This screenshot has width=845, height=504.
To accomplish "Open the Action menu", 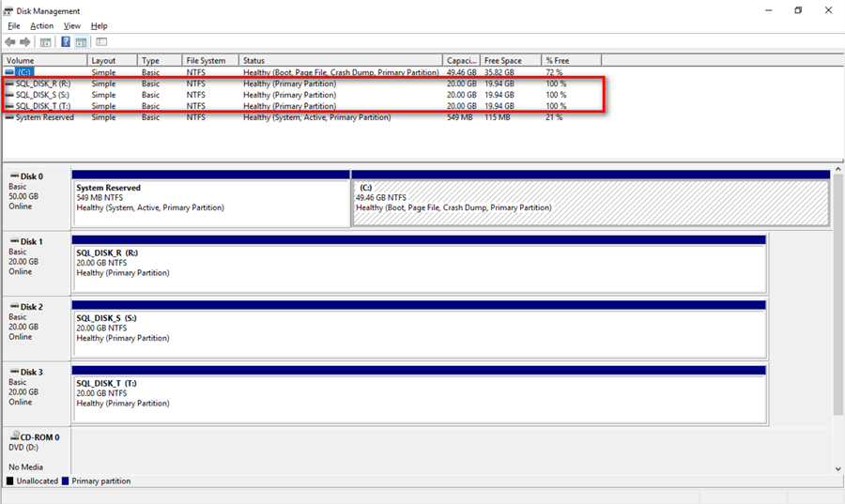I will click(41, 26).
